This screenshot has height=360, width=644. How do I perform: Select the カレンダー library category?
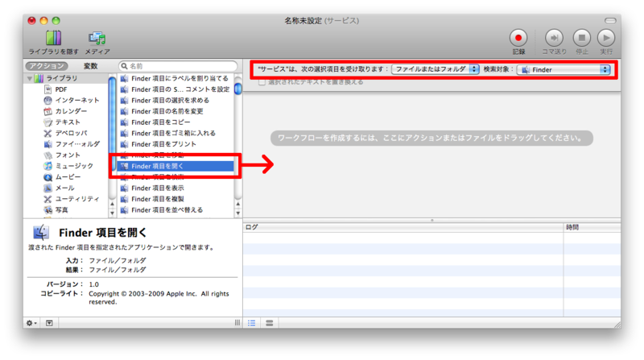pos(65,111)
